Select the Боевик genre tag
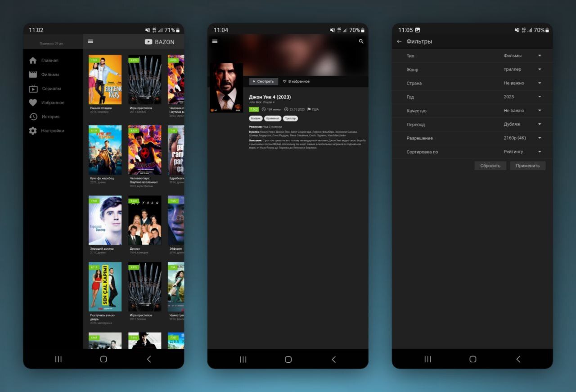Image resolution: width=576 pixels, height=392 pixels. pos(256,118)
